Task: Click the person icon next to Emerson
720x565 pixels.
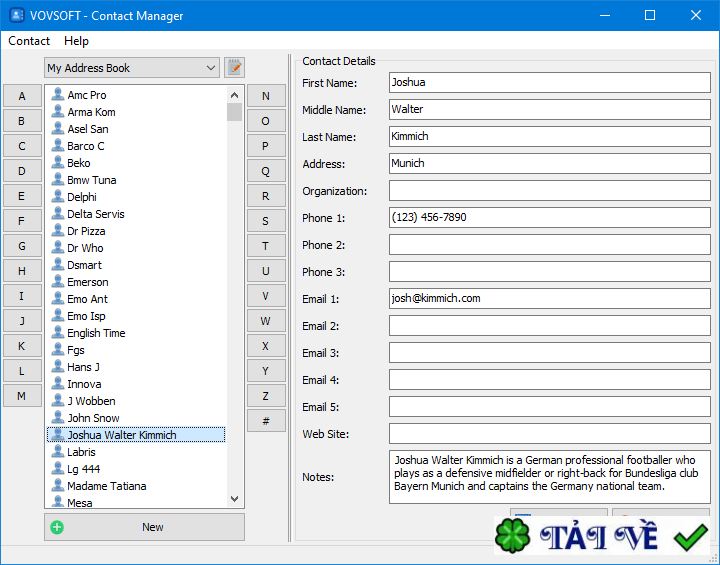Action: click(58, 282)
